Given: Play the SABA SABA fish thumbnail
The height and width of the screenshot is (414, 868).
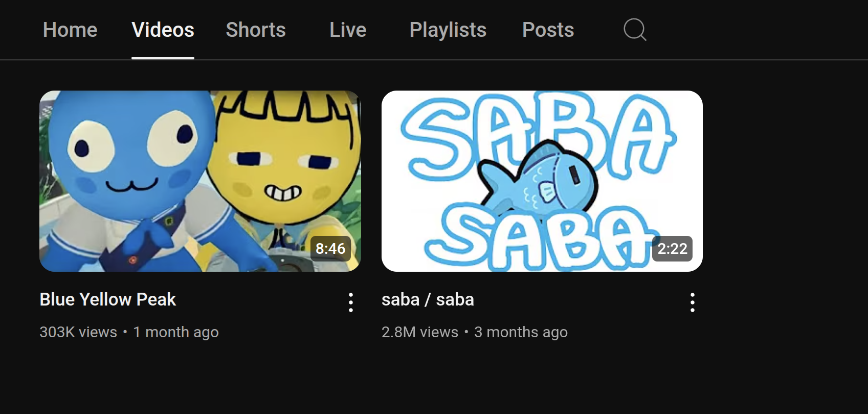Looking at the screenshot, I should point(542,181).
